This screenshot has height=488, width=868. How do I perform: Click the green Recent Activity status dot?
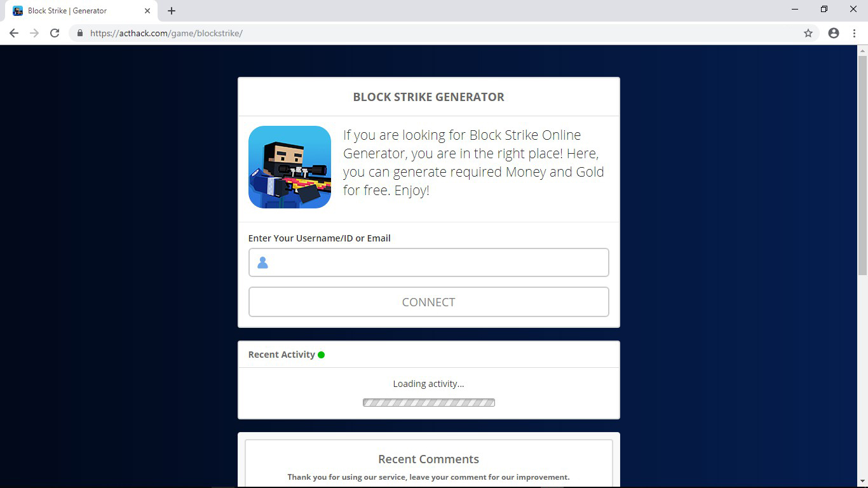pos(321,355)
